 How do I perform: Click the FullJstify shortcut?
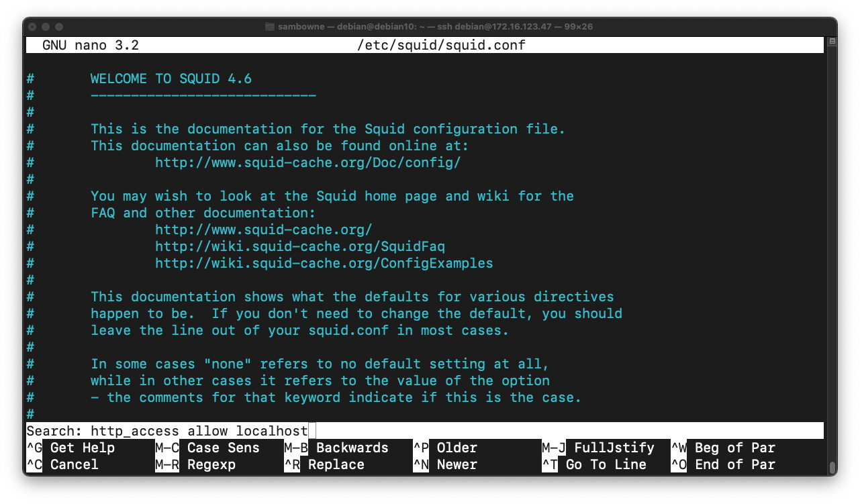[x=613, y=448]
